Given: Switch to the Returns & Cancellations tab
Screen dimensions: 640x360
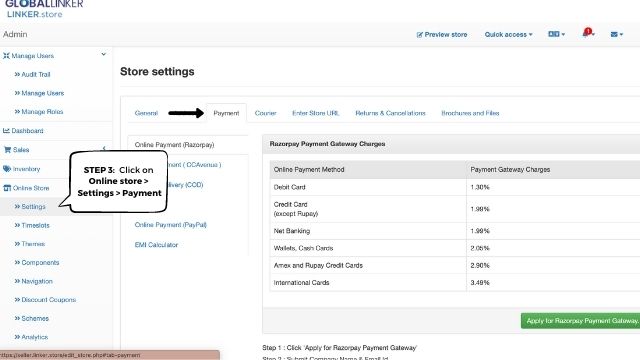Looking at the screenshot, I should (x=390, y=113).
